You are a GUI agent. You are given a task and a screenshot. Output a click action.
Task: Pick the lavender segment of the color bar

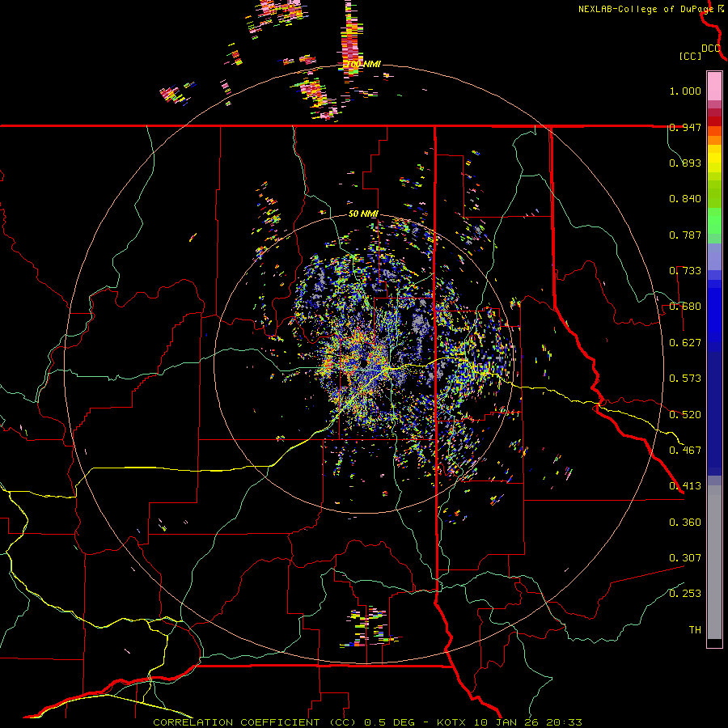click(x=714, y=256)
